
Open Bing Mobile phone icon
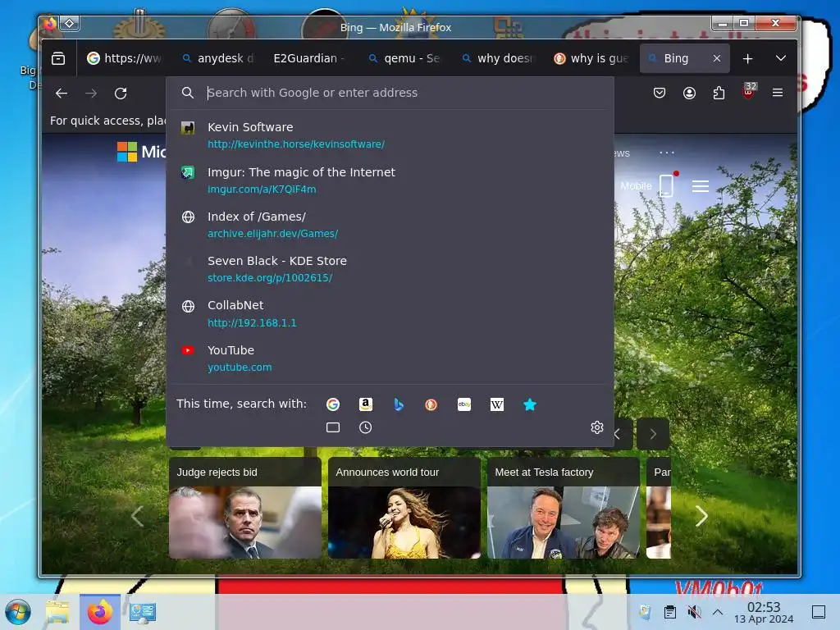point(666,185)
